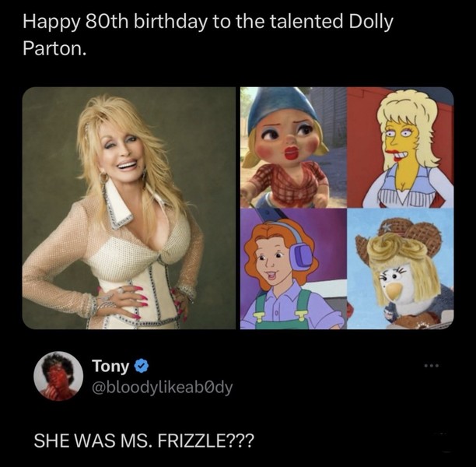The image size is (476, 467).
Task: Click the blue verified badge beside Tony
Action: [140, 366]
